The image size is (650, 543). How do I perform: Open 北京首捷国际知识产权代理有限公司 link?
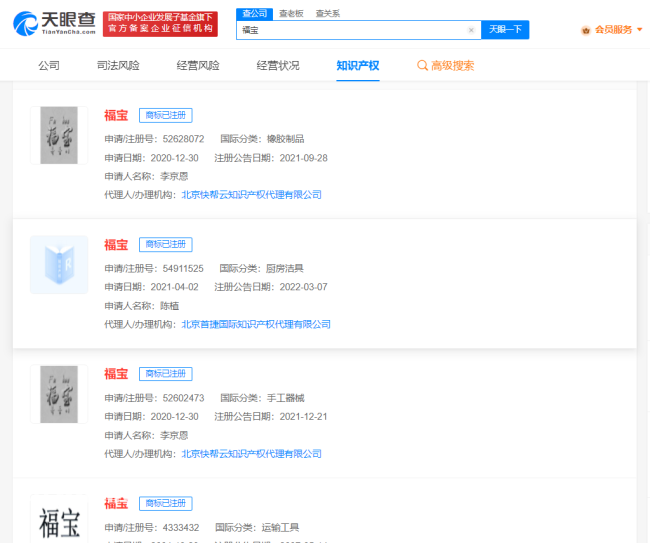click(x=256, y=324)
